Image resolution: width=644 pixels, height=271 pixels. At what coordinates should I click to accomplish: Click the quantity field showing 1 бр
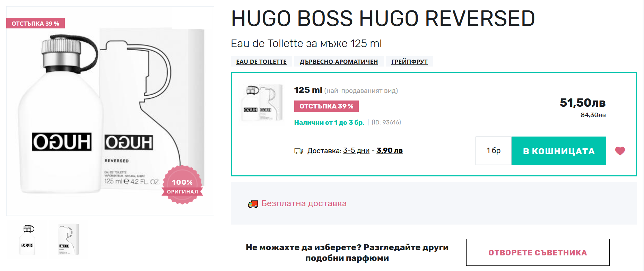(x=494, y=151)
